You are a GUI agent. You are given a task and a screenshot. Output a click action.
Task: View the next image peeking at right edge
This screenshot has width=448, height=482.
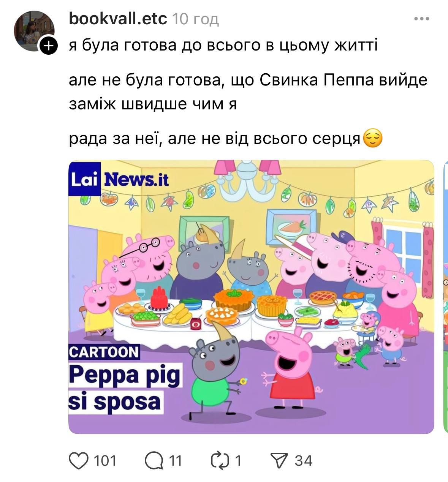tap(446, 297)
